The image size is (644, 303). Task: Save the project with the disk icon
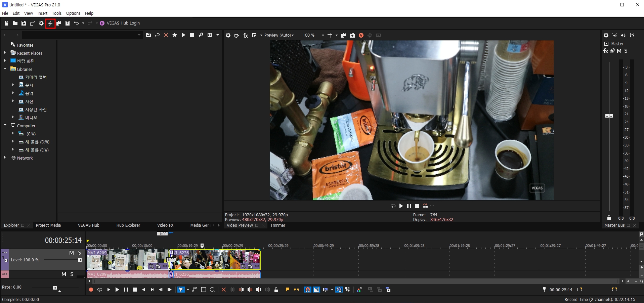[x=24, y=23]
